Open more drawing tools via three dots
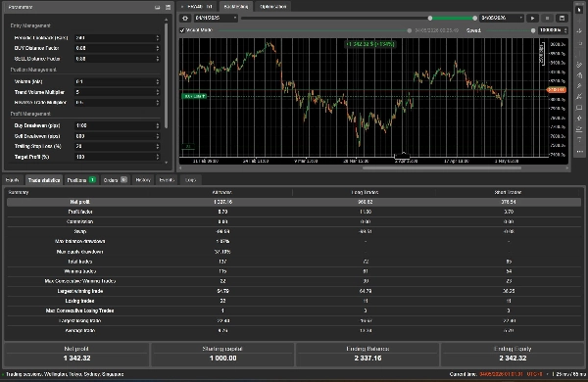 pyautogui.click(x=580, y=152)
